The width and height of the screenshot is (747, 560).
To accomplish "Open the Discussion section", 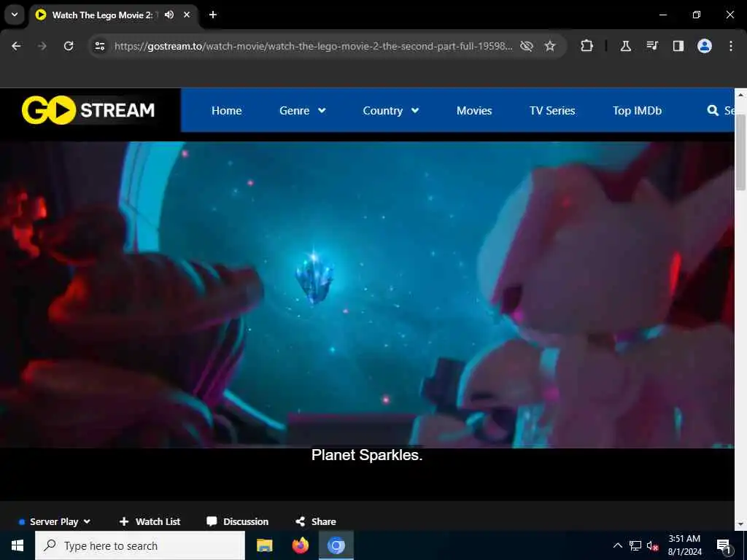I will coord(237,521).
